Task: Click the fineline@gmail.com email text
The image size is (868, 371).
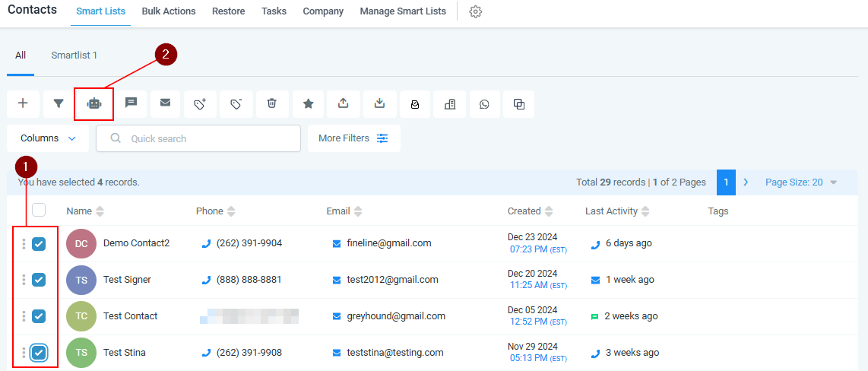Action: pyautogui.click(x=389, y=243)
